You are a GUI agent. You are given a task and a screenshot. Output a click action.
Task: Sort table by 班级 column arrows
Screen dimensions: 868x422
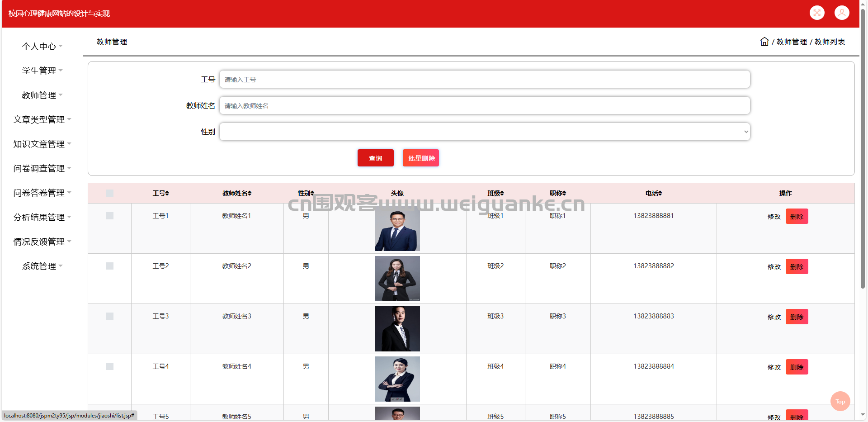(x=502, y=193)
